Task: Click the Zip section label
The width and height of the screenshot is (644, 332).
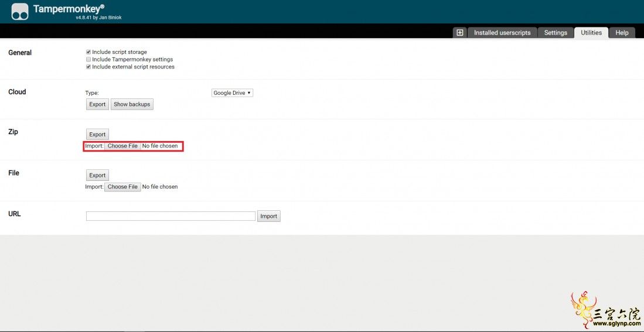Action: click(x=13, y=132)
